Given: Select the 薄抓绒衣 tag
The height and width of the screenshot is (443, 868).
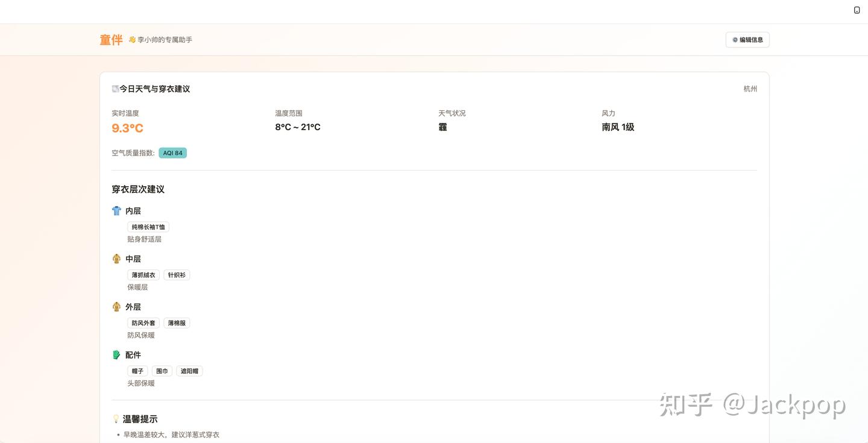Looking at the screenshot, I should tap(143, 275).
